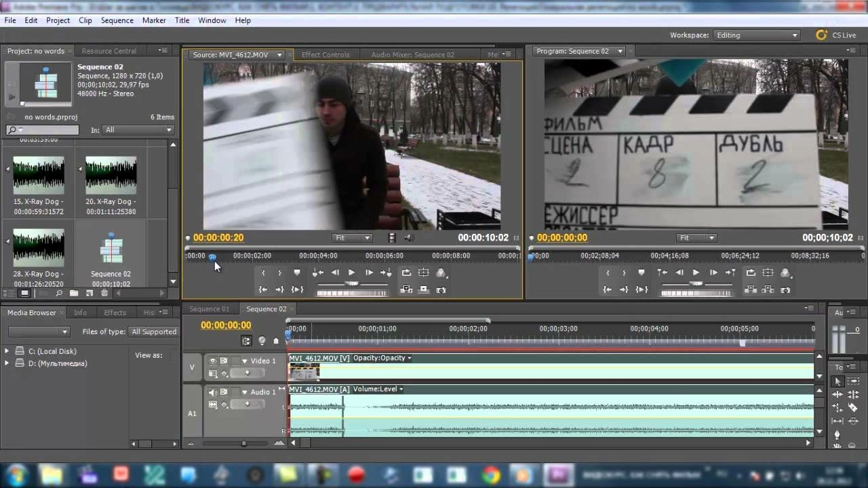This screenshot has width=868, height=488.
Task: Open Source monitor Fit zoom dropdown
Action: 352,238
